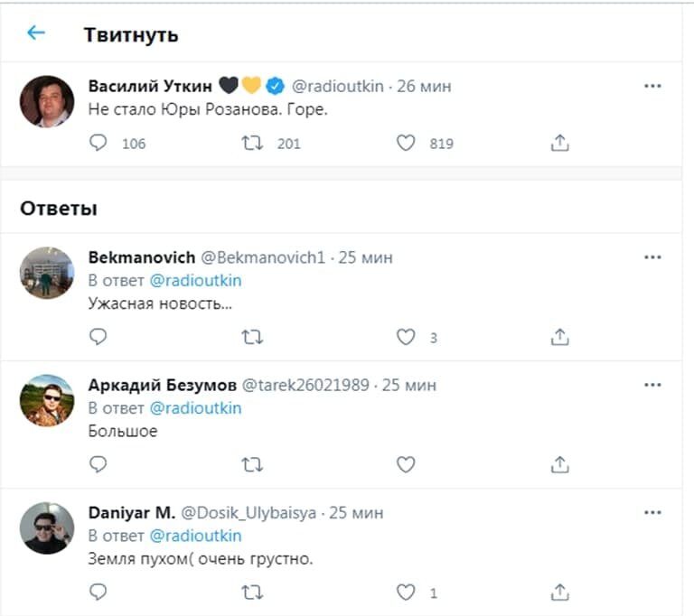The width and height of the screenshot is (694, 616).
Task: Like the tweet with 819 likes
Action: (x=406, y=143)
